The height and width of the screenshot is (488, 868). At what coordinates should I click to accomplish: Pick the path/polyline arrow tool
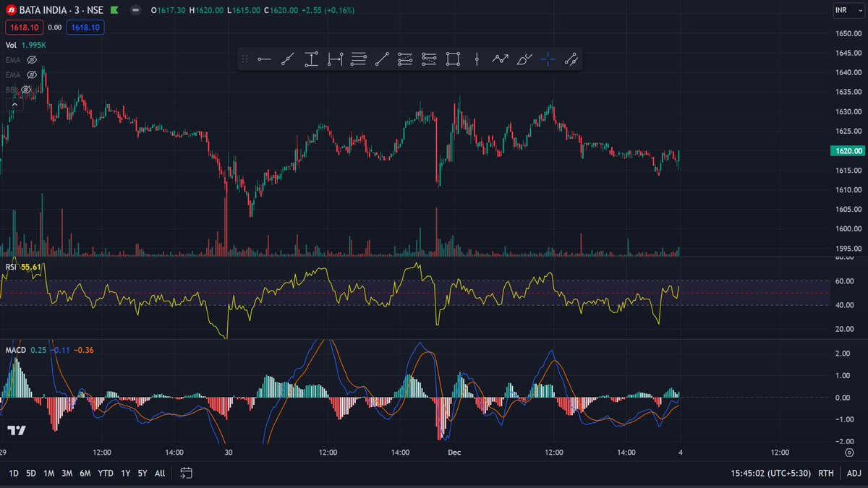click(500, 59)
